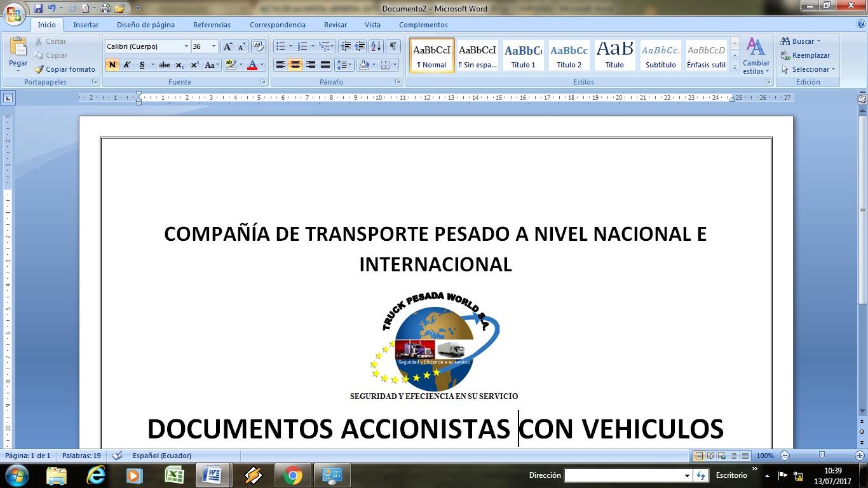Expand the Pegar paste options arrow
This screenshot has width=868, height=488.
tap(18, 71)
